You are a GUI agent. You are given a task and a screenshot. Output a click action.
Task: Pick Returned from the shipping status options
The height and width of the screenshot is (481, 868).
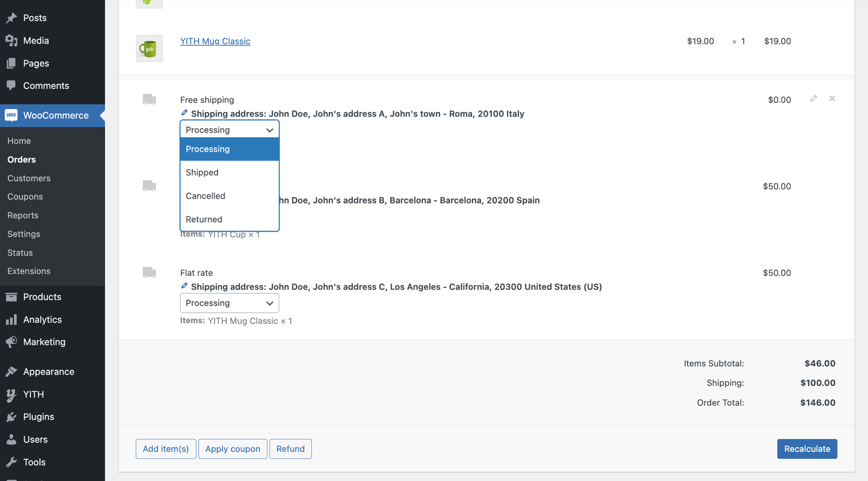click(x=204, y=219)
